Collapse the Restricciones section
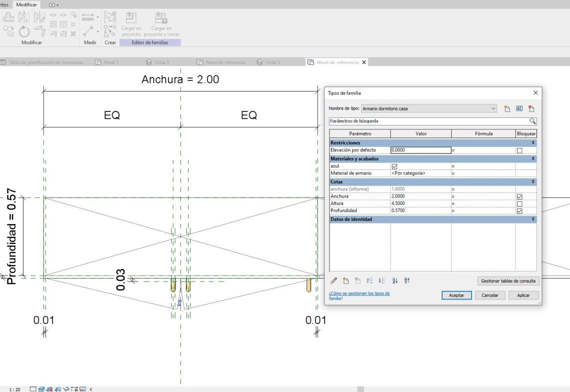The image size is (570, 392). tap(533, 142)
